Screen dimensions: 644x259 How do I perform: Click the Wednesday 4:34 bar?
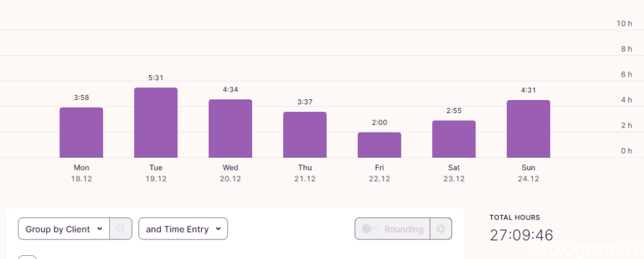pyautogui.click(x=230, y=128)
